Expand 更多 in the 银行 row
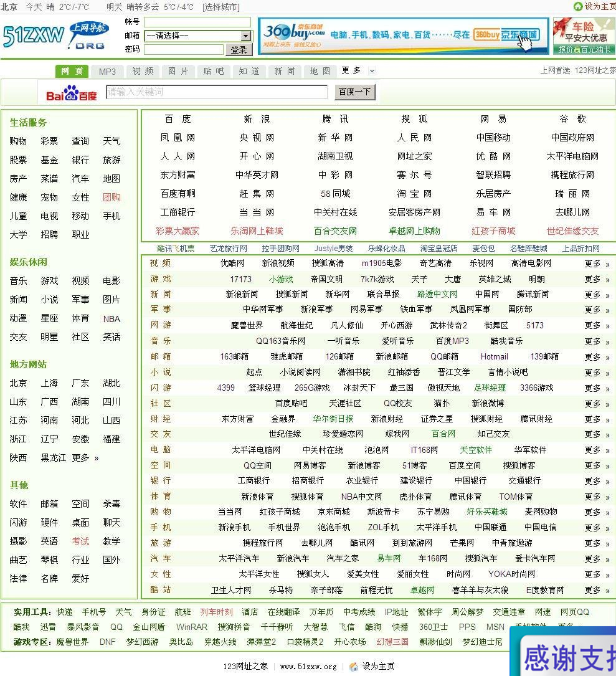Viewport: 616px width, 676px height. pyautogui.click(x=597, y=481)
